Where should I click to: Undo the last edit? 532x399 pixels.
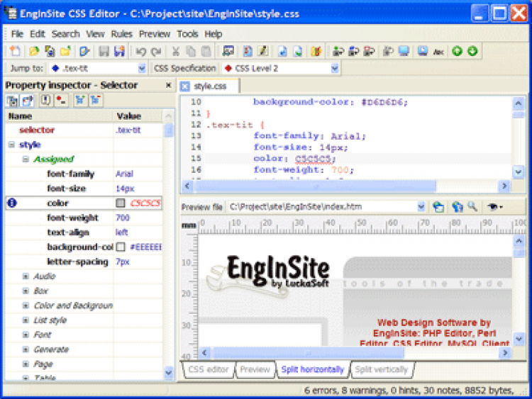[141, 52]
